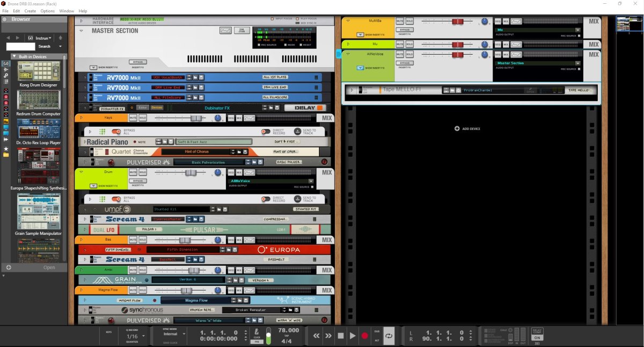Image resolution: width=644 pixels, height=347 pixels.
Task: Click the Play button in the transport
Action: tap(353, 336)
